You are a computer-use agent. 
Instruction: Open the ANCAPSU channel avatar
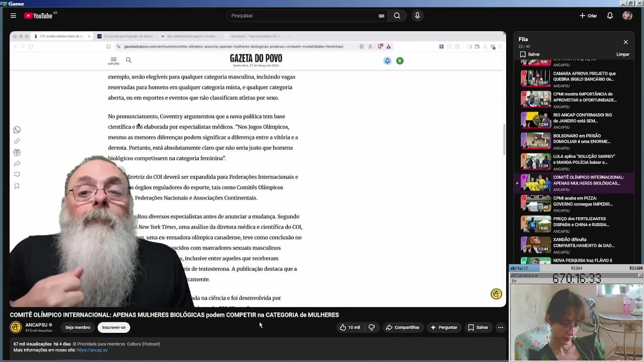16,327
